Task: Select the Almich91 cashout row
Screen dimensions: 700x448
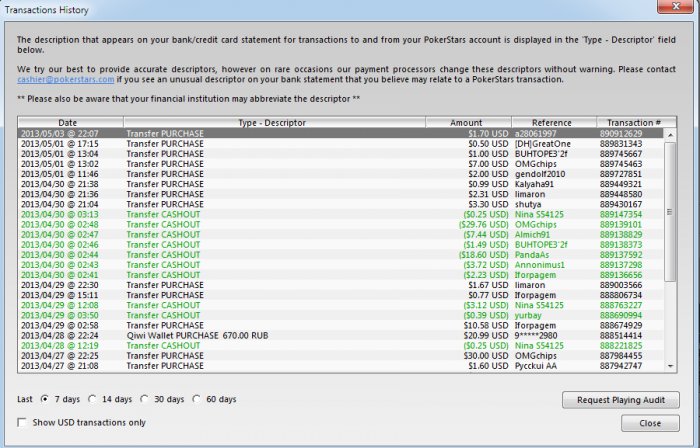Action: pos(341,235)
